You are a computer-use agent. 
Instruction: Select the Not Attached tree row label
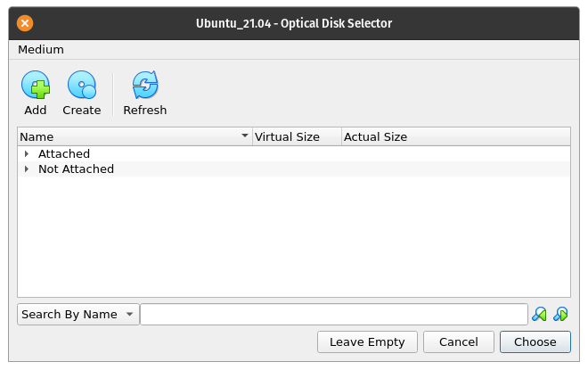(76, 169)
